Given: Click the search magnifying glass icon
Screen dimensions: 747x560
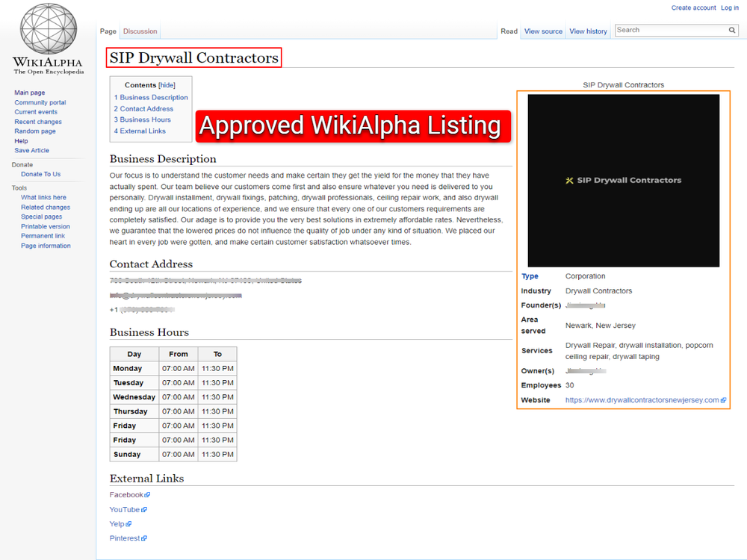Looking at the screenshot, I should [732, 30].
